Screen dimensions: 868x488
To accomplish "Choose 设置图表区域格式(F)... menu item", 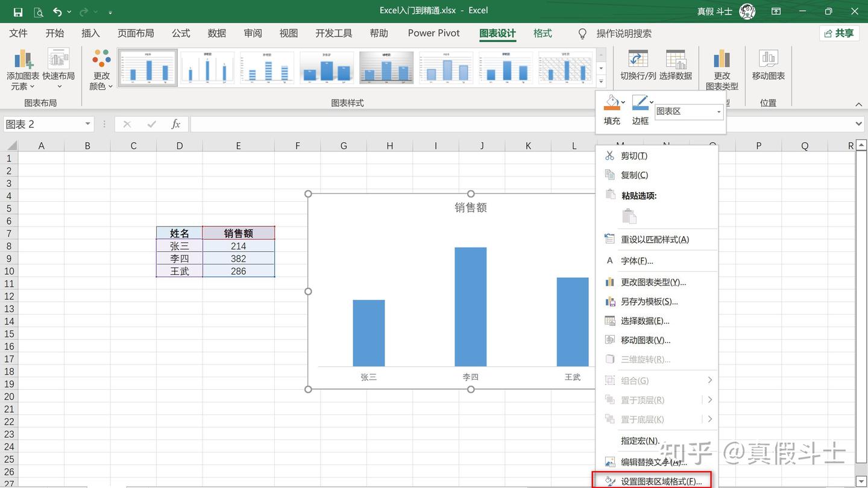I will pyautogui.click(x=652, y=481).
